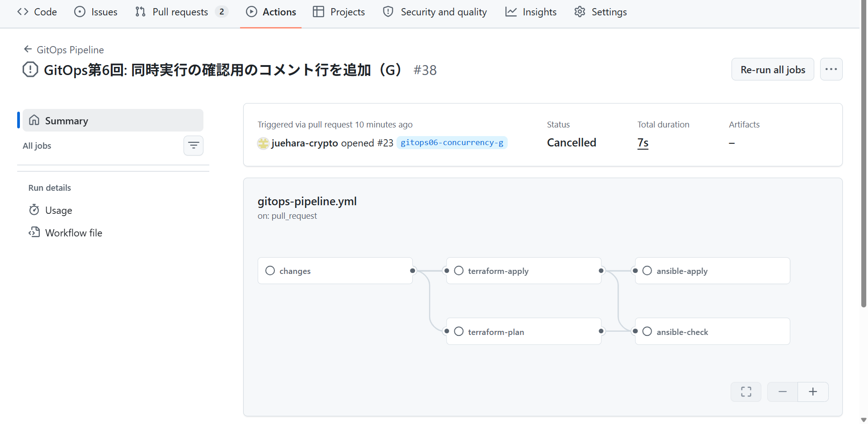This screenshot has width=868, height=424.
Task: Click the Usage stopwatch icon
Action: (34, 210)
